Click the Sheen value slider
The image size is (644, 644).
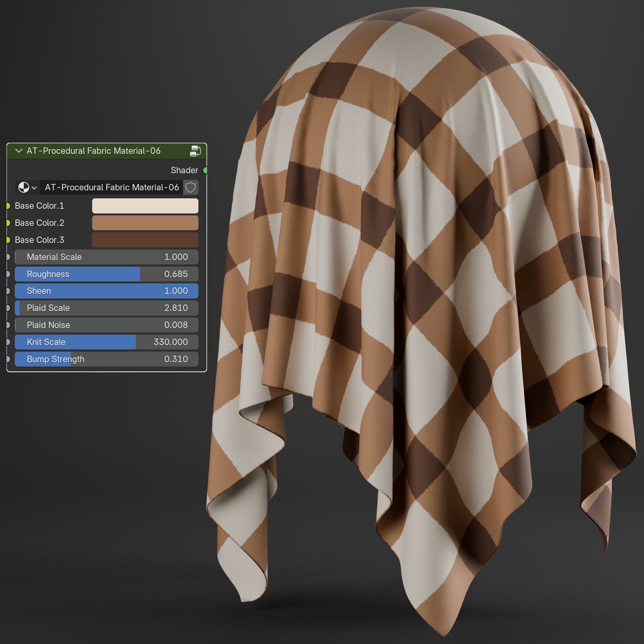coord(106,291)
